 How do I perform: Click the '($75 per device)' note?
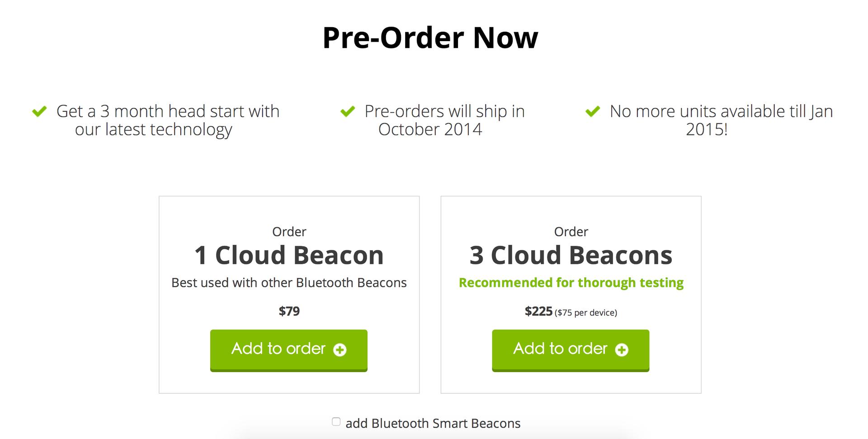point(586,313)
